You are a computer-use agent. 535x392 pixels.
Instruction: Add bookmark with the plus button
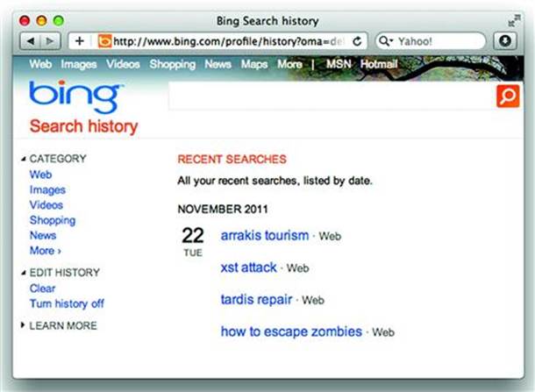[80, 41]
